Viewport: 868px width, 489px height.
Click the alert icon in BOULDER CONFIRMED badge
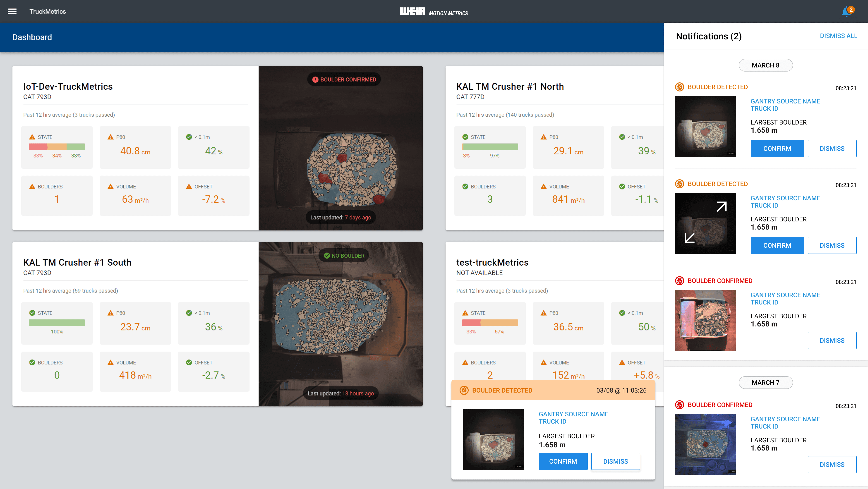pos(315,79)
